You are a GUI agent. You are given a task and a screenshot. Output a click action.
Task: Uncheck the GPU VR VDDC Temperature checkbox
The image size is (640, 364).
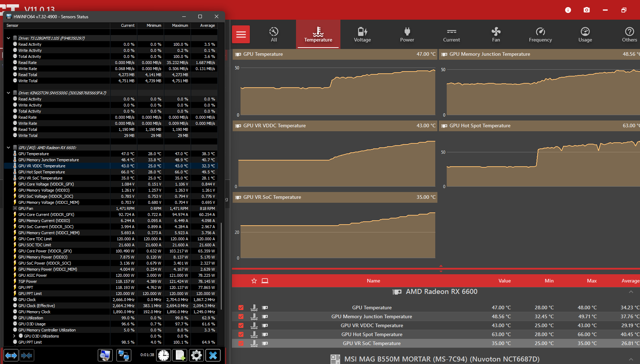pyautogui.click(x=241, y=325)
